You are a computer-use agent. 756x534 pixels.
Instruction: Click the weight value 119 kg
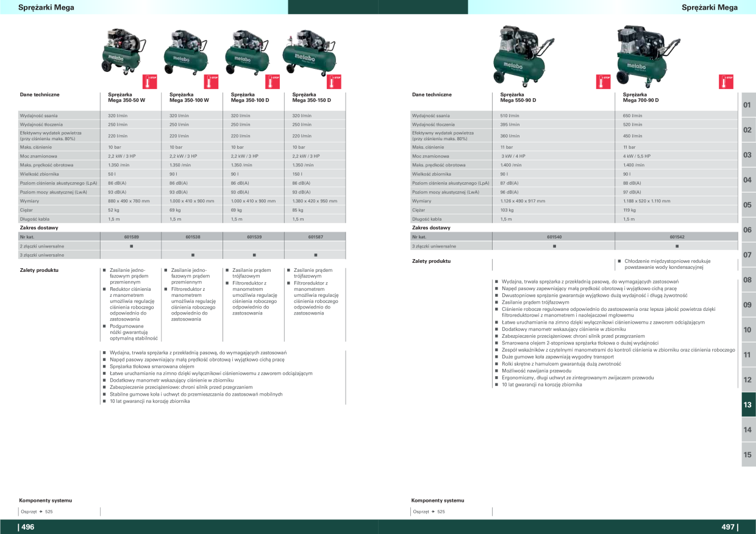pyautogui.click(x=629, y=210)
